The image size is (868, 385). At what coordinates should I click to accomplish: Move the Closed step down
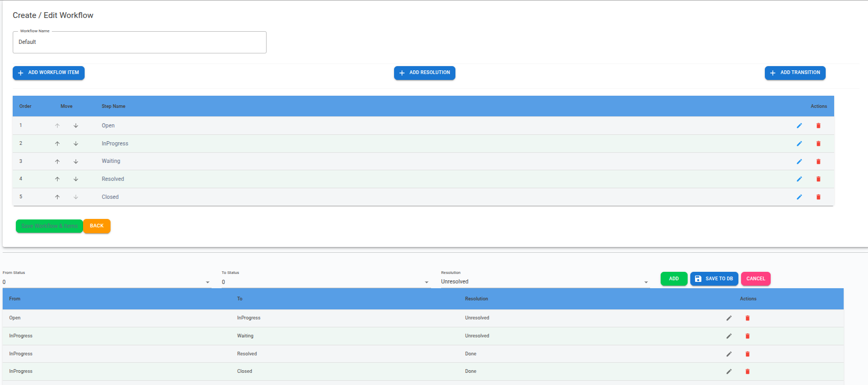76,197
